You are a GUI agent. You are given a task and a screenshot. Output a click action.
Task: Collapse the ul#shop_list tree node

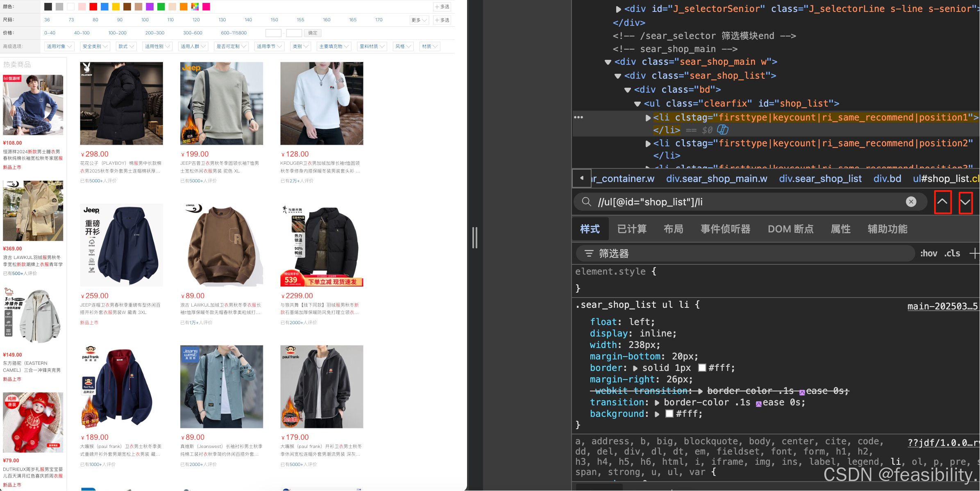coord(637,104)
